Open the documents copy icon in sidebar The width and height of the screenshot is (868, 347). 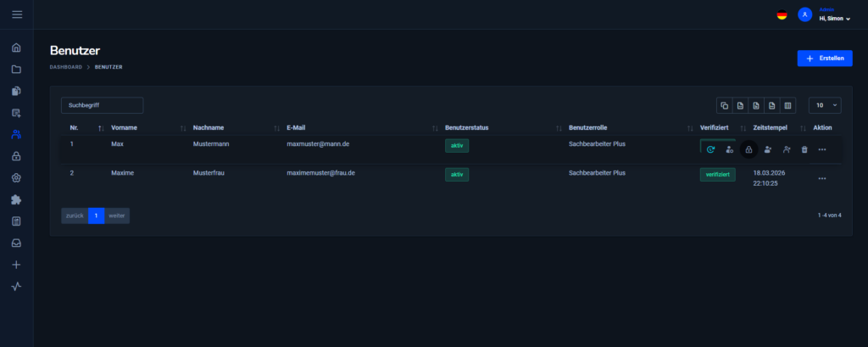pos(16,91)
